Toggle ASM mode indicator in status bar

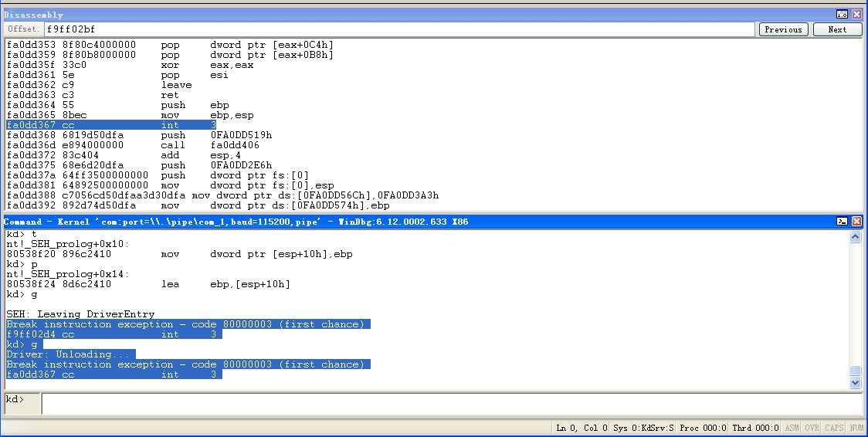point(792,428)
